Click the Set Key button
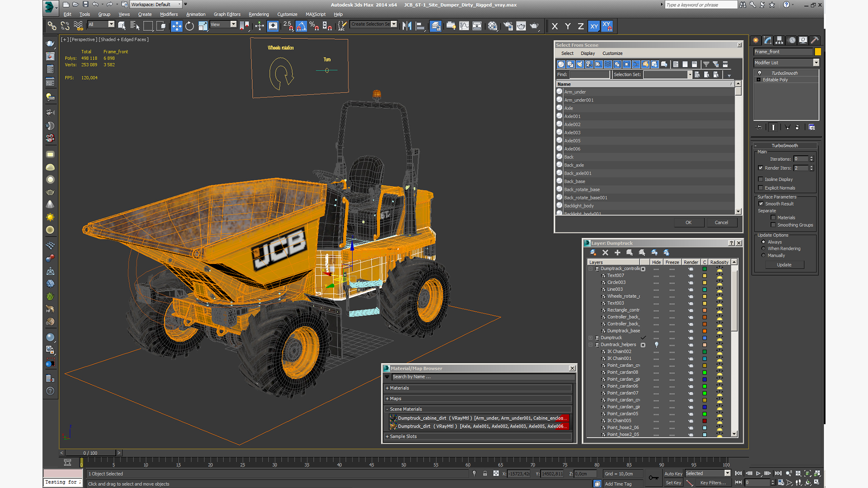Image resolution: width=868 pixels, height=488 pixels. tap(673, 483)
